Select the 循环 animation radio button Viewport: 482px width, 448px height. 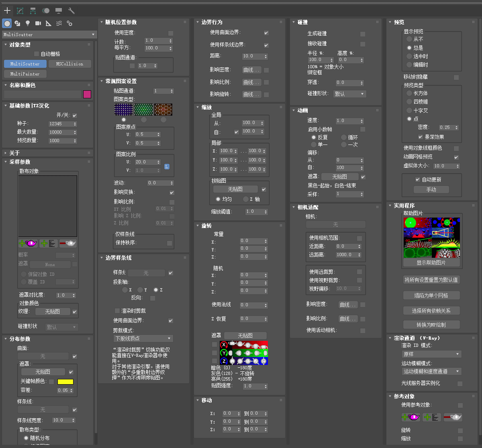344,137
